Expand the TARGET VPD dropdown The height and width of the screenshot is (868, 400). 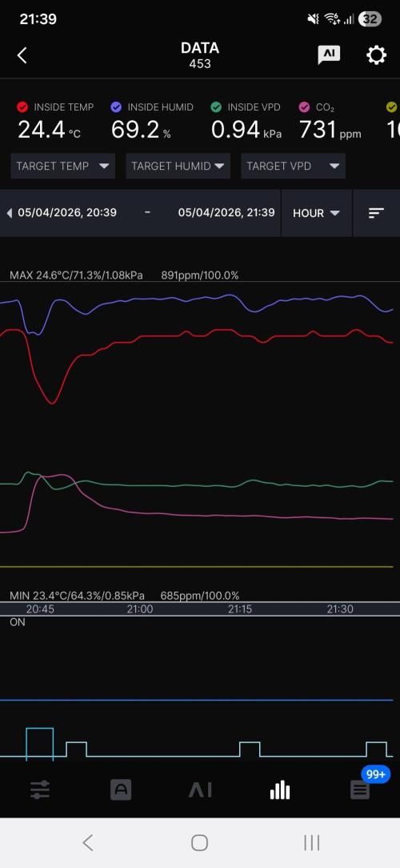point(294,166)
